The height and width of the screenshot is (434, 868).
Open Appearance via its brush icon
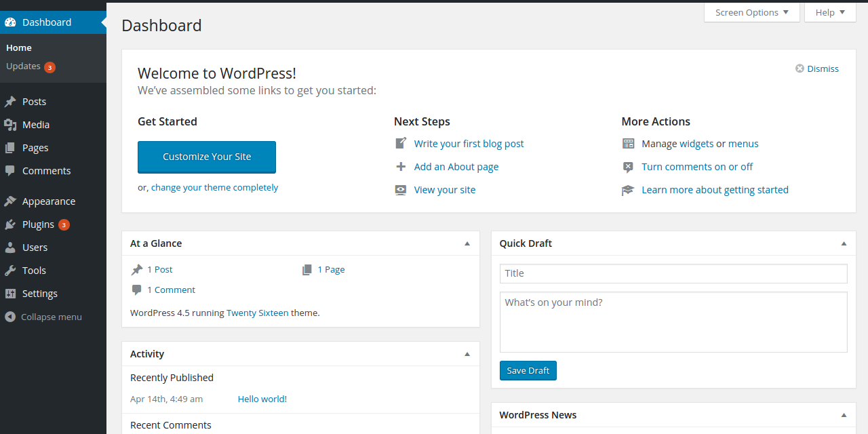[10, 201]
